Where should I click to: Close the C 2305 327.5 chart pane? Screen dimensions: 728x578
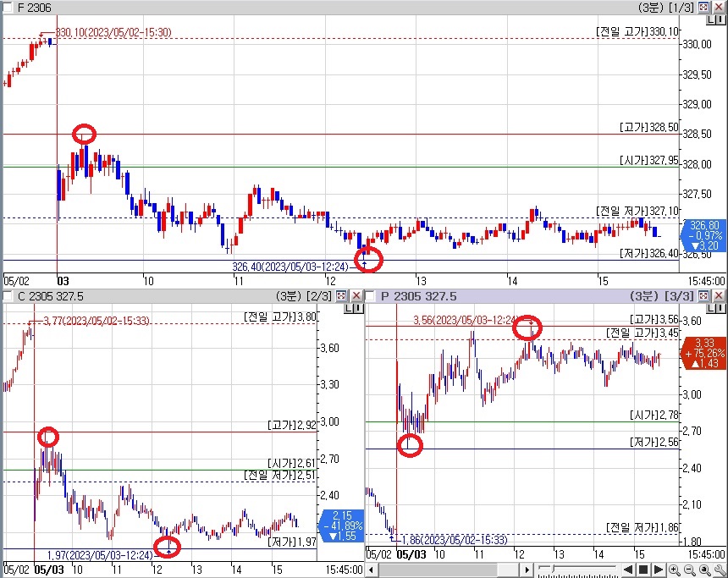(356, 295)
